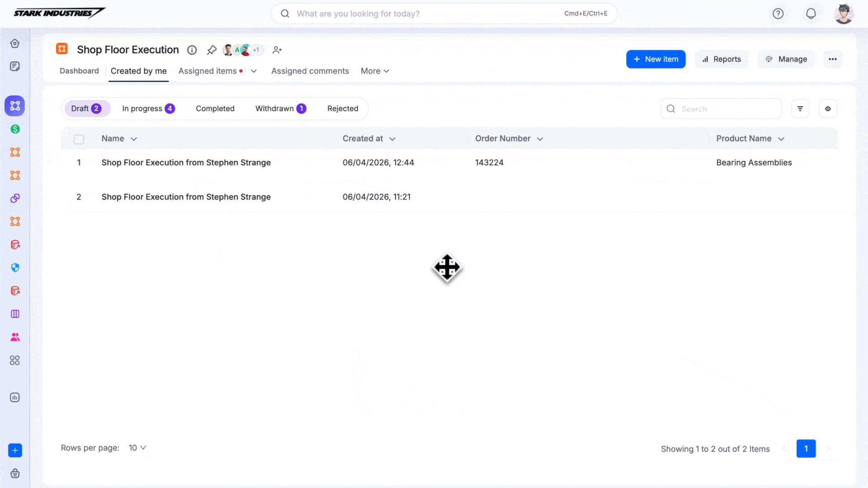
Task: Open the notifications bell
Action: click(x=811, y=14)
